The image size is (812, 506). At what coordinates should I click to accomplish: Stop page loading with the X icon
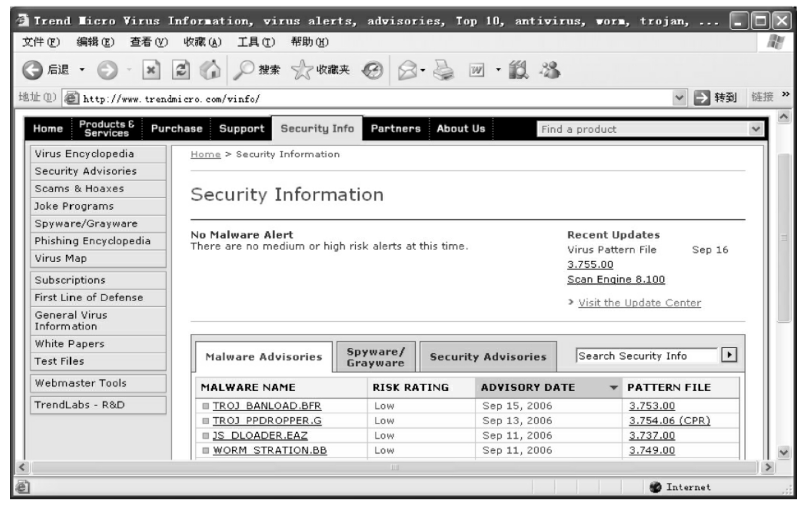click(x=151, y=70)
